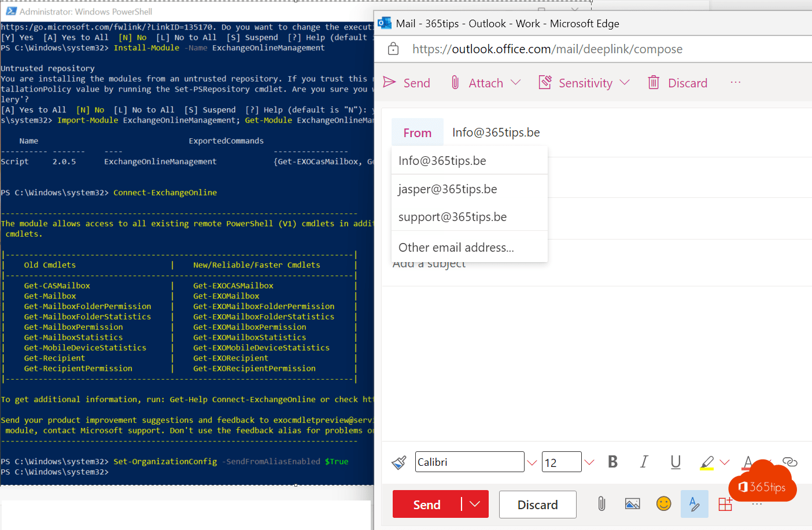Viewport: 812px width, 530px height.
Task: Insert pictures inline with the image icon
Action: point(632,504)
